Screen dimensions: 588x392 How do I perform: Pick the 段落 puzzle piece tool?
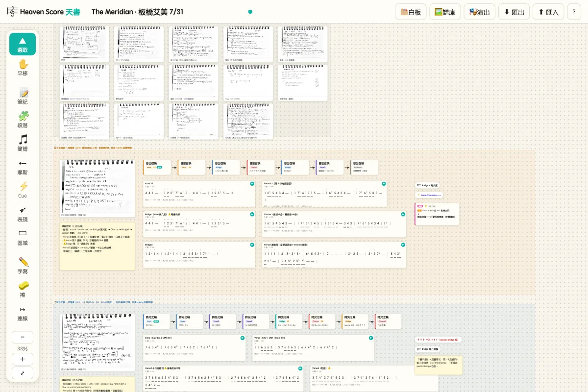[x=23, y=120]
